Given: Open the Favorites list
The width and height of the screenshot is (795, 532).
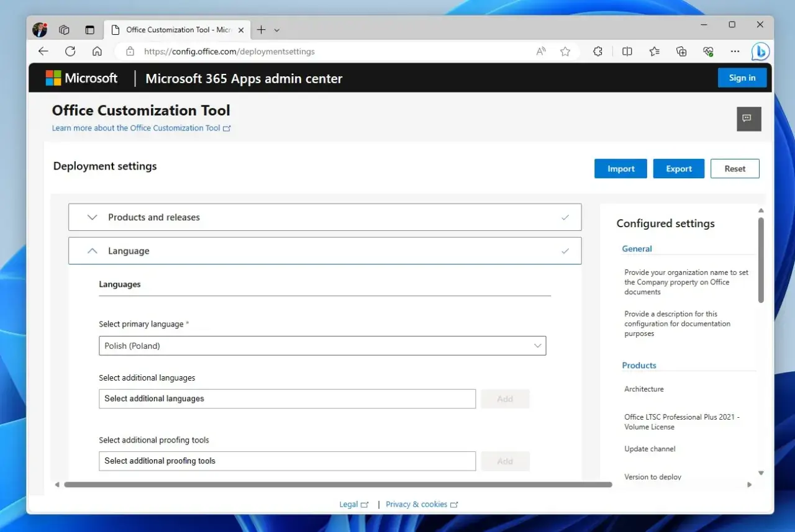Looking at the screenshot, I should [655, 52].
